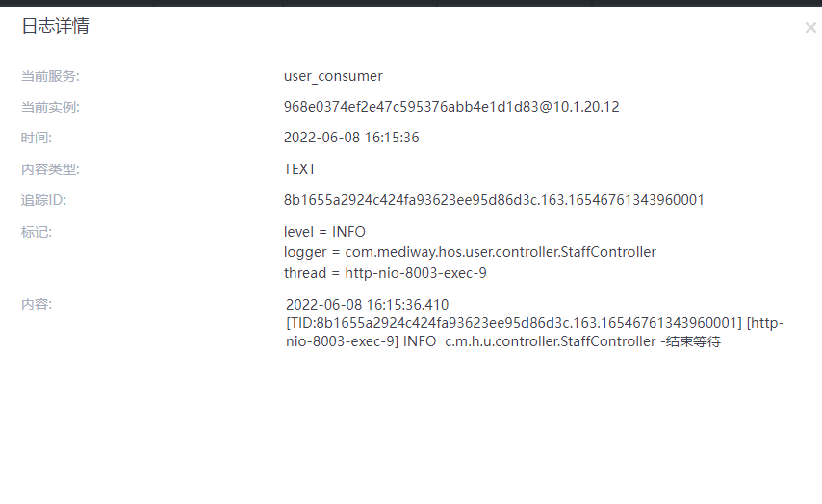Click the logger = com.mediway.hos tag line

coord(470,252)
